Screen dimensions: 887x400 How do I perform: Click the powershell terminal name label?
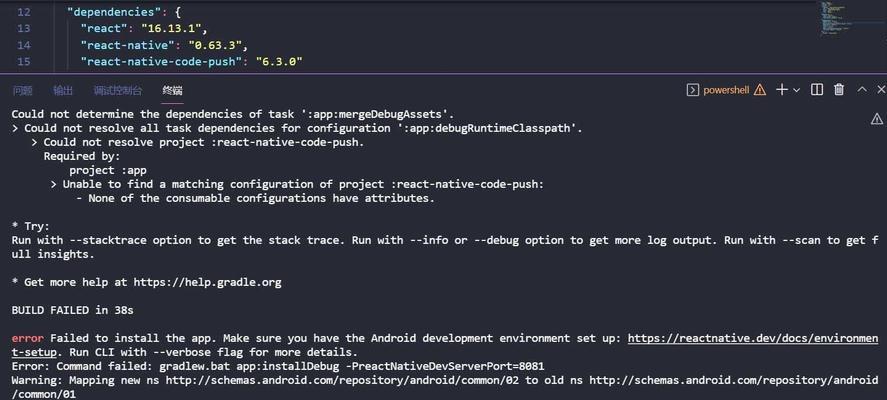726,90
